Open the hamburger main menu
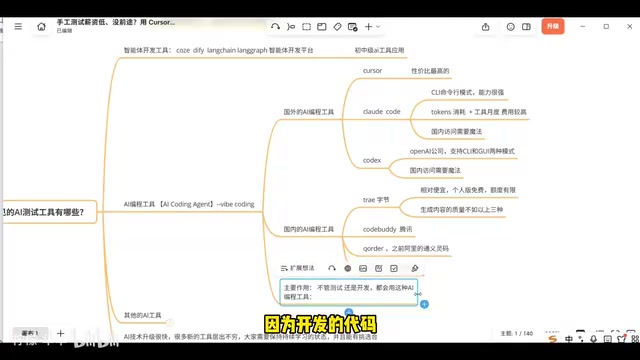Viewport: 640px width, 360px height. point(18,27)
